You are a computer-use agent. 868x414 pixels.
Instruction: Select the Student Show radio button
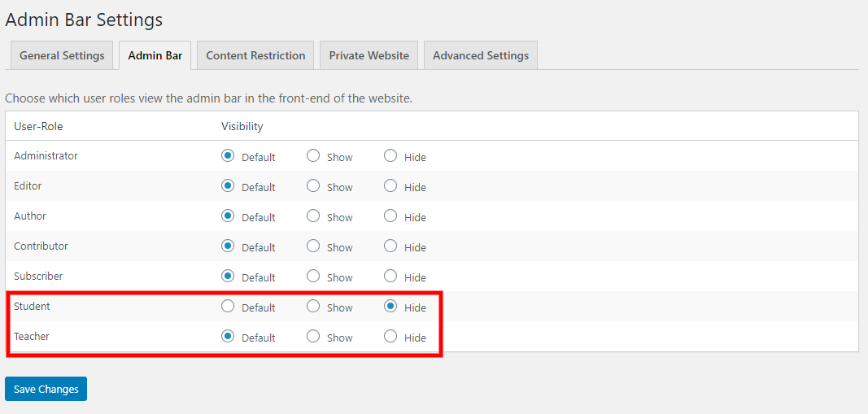[313, 306]
